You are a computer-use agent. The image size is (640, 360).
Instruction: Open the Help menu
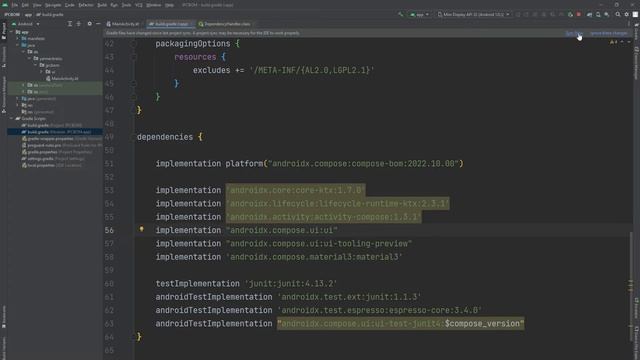tap(169, 5)
